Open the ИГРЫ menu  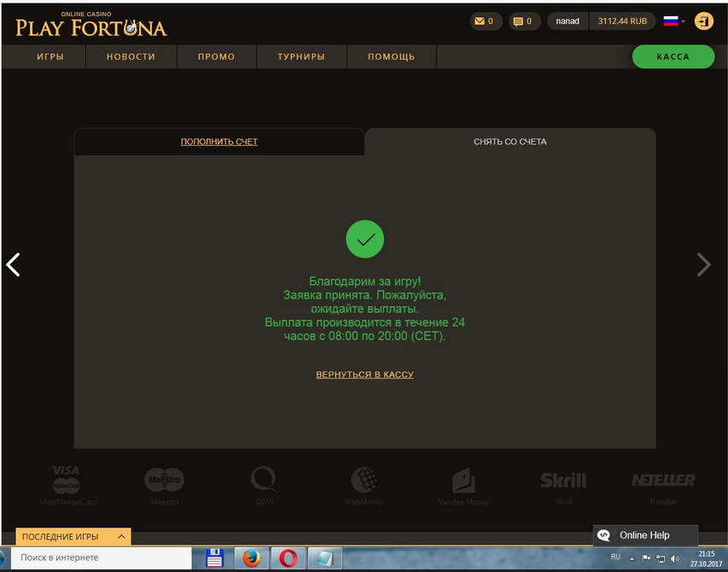point(50,56)
